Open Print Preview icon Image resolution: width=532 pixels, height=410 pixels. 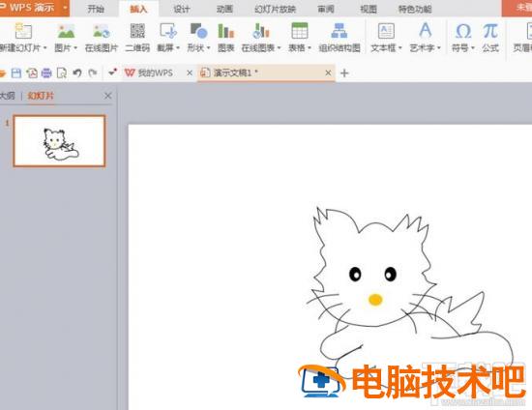[62, 73]
